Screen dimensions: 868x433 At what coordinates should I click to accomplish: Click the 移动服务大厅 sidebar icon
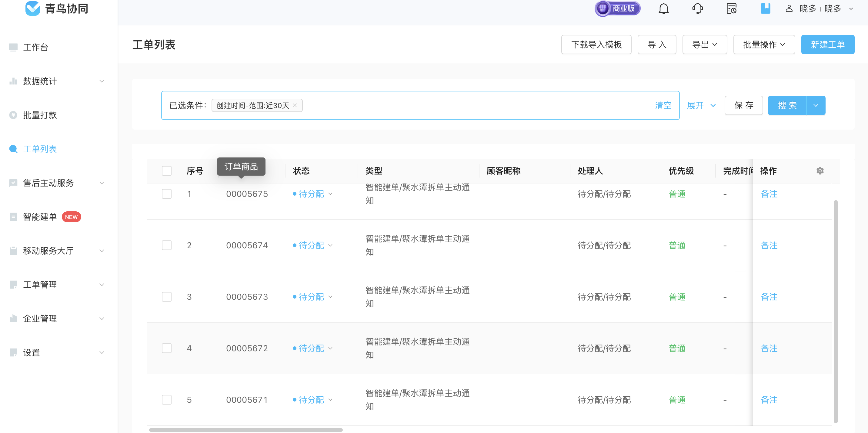tap(13, 250)
